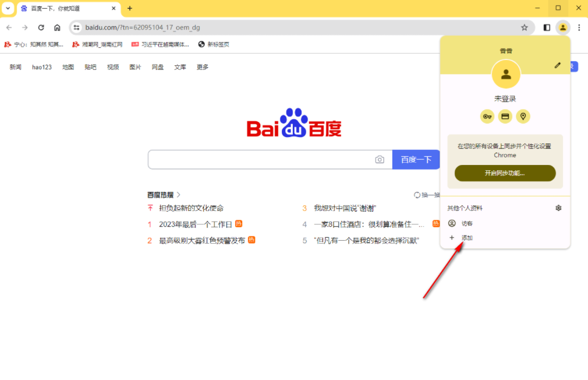Click the large profile avatar in panel

click(506, 75)
